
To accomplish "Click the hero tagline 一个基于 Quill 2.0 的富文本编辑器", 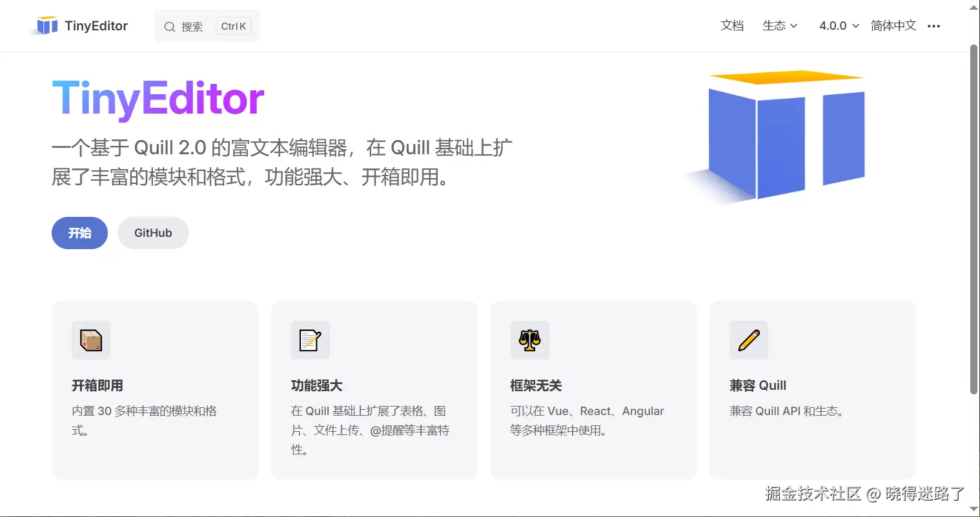I will [199, 148].
